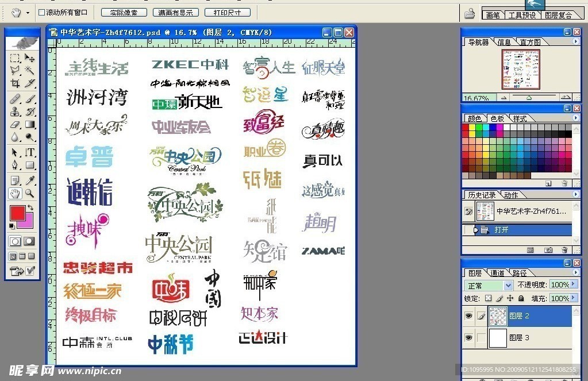Select the Gradient tool
The height and width of the screenshot is (381, 588).
pyautogui.click(x=30, y=124)
